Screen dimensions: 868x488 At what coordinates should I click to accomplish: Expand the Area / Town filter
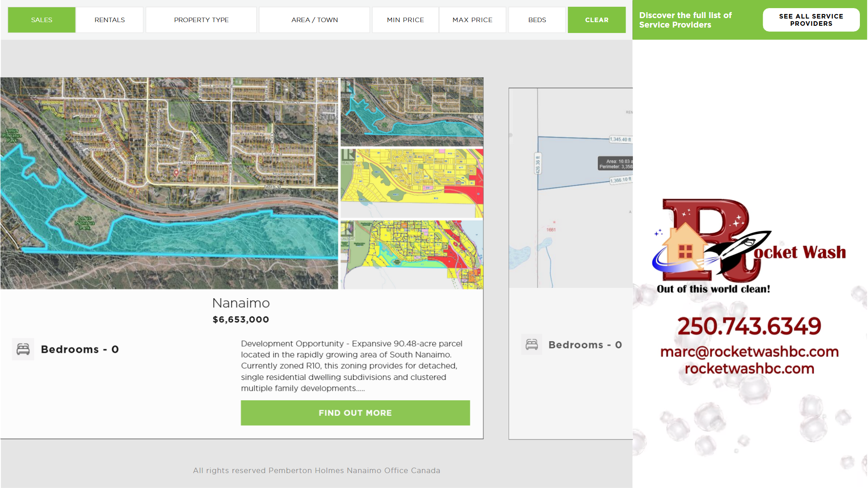point(314,20)
